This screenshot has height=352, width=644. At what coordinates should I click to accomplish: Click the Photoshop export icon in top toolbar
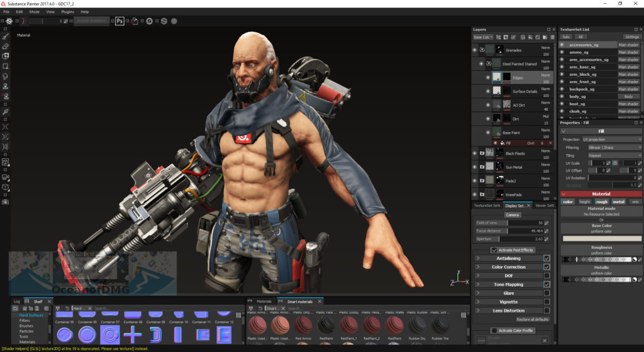119,21
